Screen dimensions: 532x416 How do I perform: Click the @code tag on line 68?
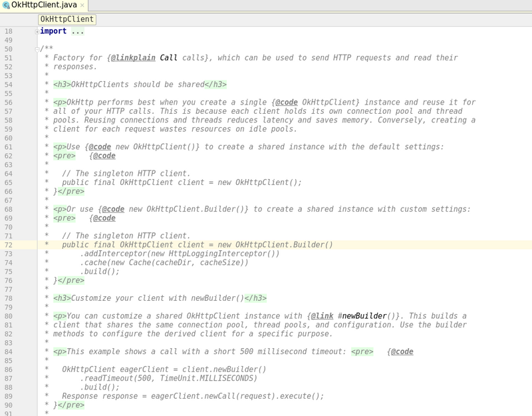click(113, 209)
